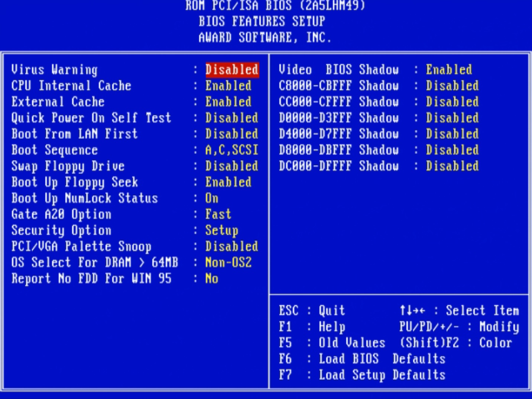Select the D0000-D3FFF Shadow Disabled value
532x399 pixels.
[452, 118]
